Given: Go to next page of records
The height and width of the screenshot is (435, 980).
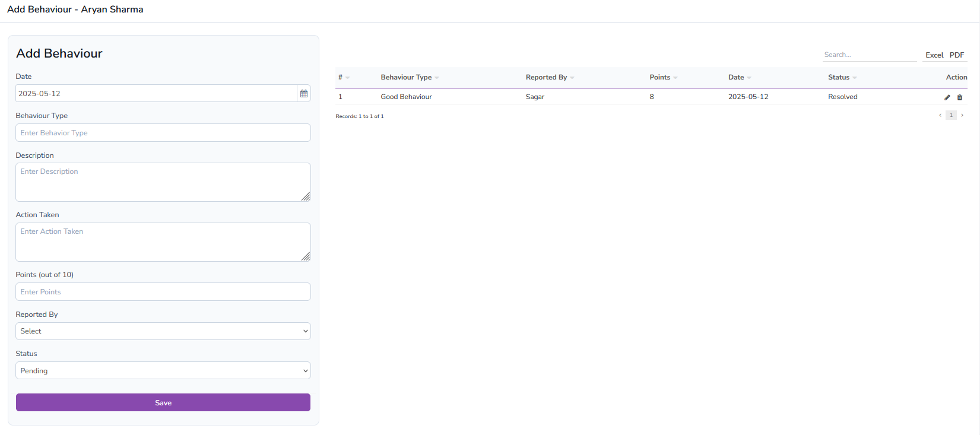Looking at the screenshot, I should 962,115.
